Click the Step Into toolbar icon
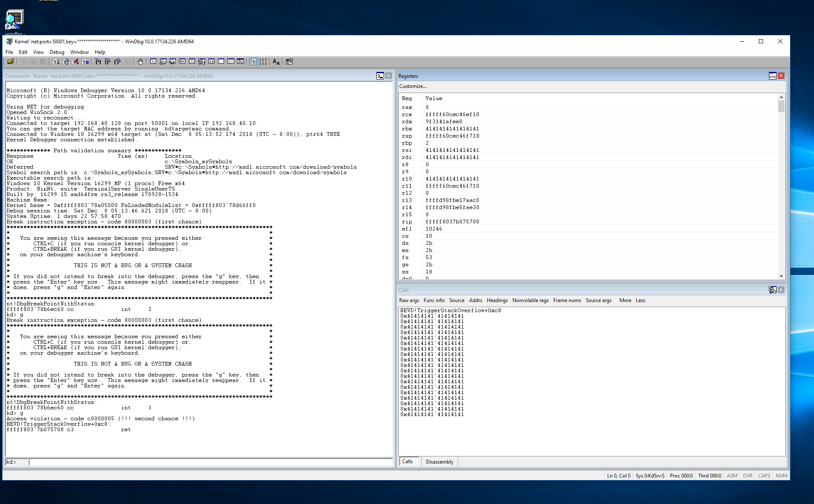The image size is (814, 504). coord(98,62)
